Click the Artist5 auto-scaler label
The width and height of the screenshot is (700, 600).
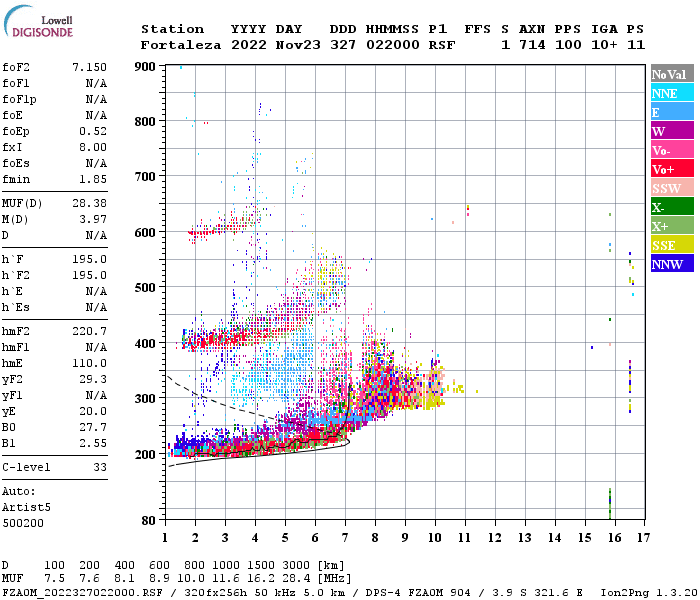click(x=26, y=508)
